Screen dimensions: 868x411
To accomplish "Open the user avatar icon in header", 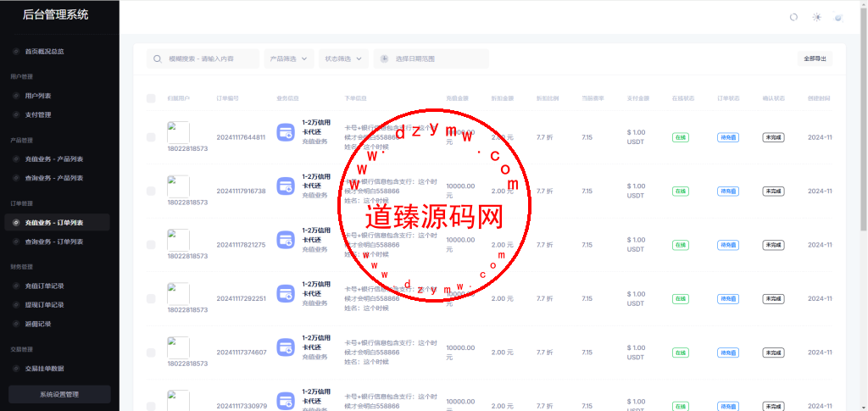I will tap(838, 18).
